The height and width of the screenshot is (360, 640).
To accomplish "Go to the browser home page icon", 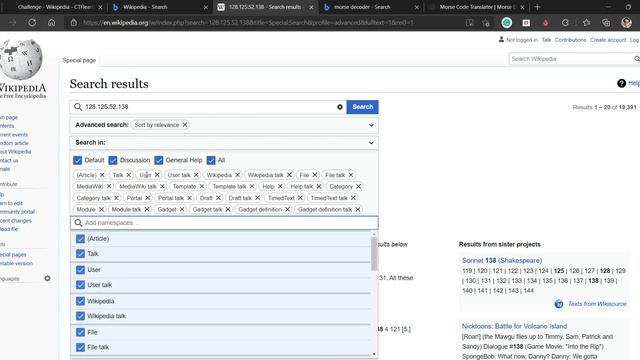I will [51, 22].
